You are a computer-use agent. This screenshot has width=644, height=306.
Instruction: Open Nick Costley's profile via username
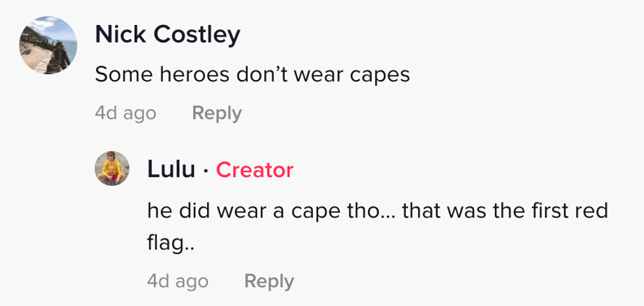click(x=167, y=35)
